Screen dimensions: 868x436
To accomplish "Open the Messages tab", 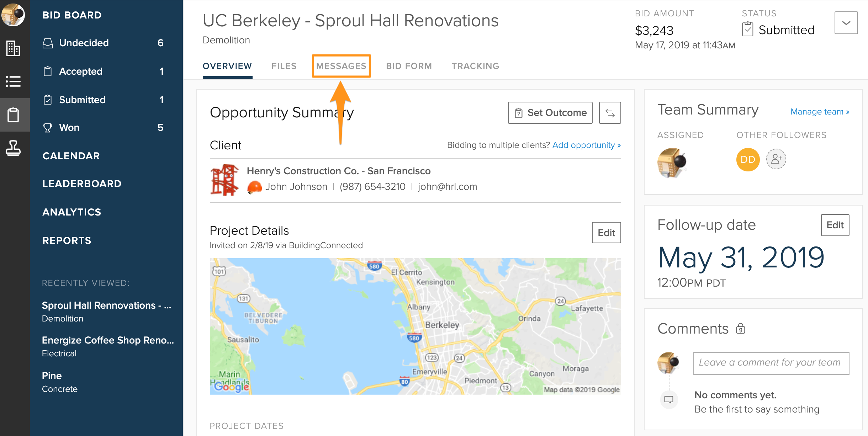I will pos(341,66).
